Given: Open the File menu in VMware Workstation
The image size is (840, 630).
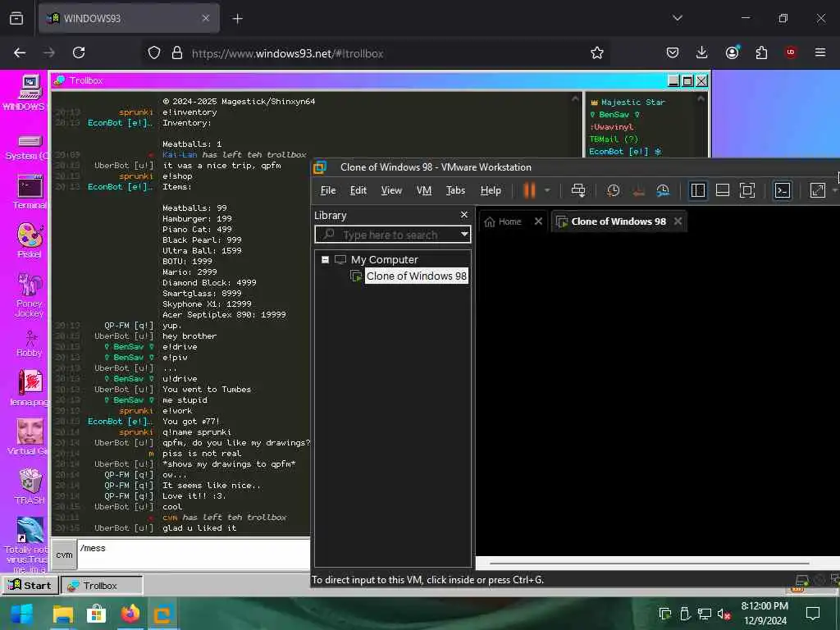Looking at the screenshot, I should (328, 190).
